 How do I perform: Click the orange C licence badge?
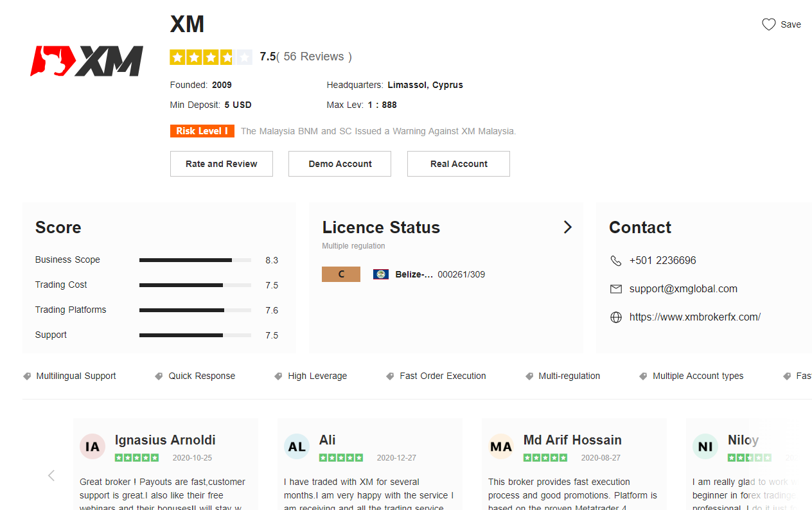pyautogui.click(x=341, y=274)
